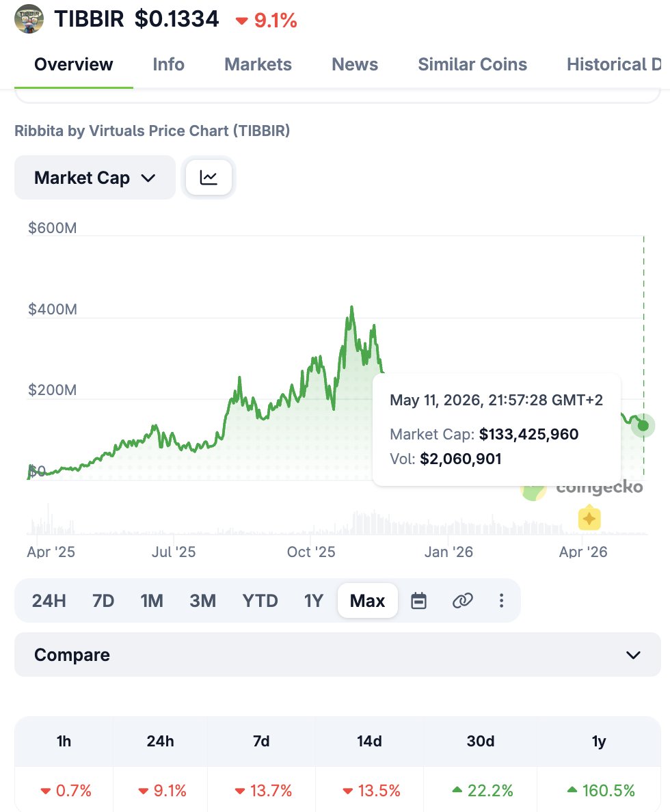Open the calendar date range picker

(418, 601)
